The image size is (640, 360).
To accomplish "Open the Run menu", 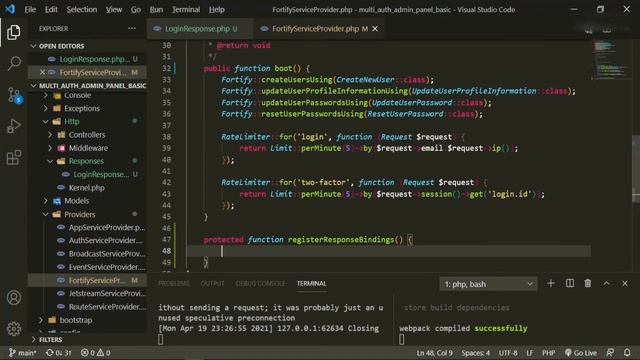I will 156,9.
